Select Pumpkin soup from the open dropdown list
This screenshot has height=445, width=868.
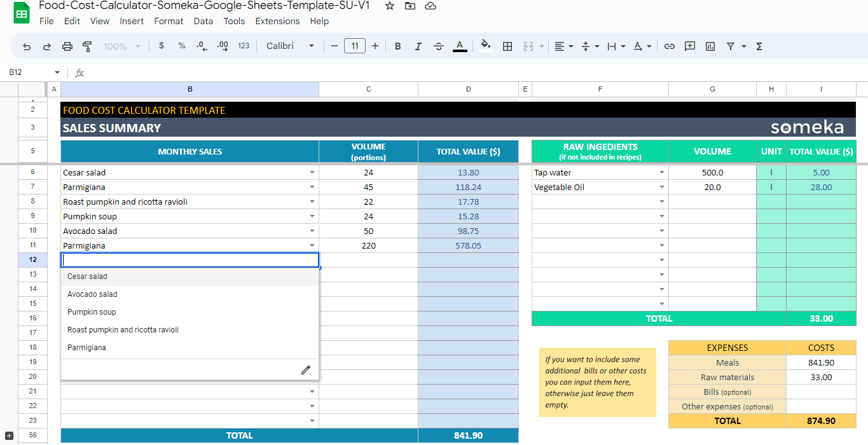pyautogui.click(x=91, y=311)
